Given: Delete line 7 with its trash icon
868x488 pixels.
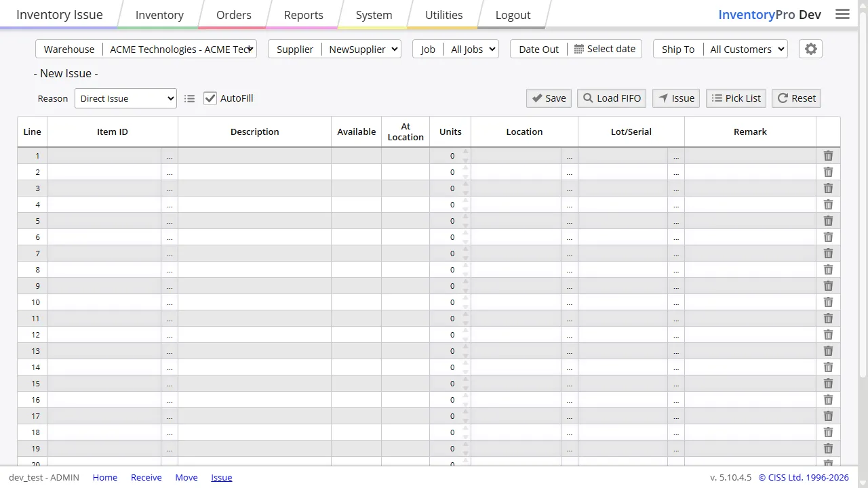Looking at the screenshot, I should pos(828,253).
